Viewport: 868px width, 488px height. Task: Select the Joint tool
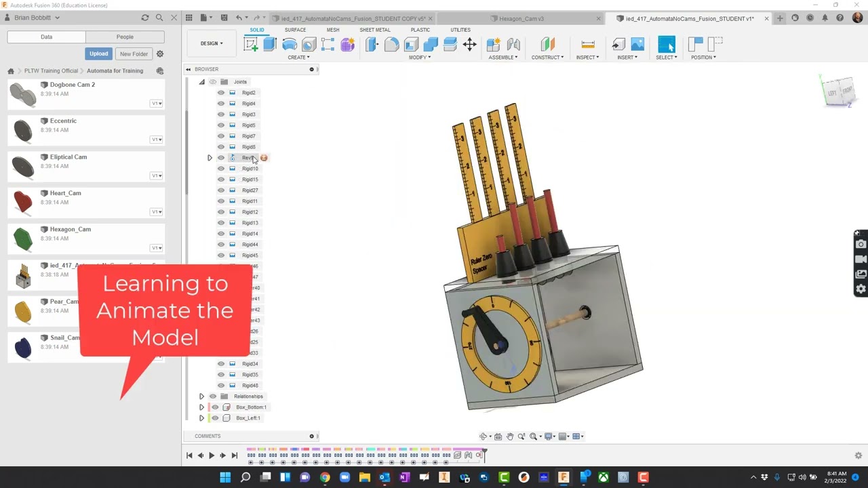513,45
